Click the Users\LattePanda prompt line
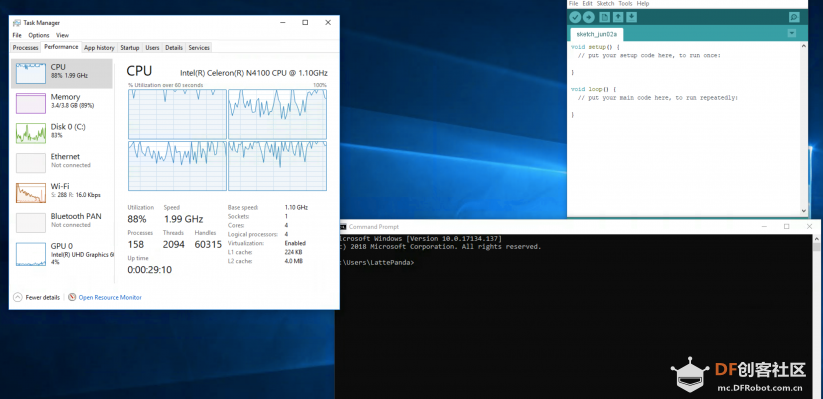This screenshot has height=399, width=823. coord(377,262)
